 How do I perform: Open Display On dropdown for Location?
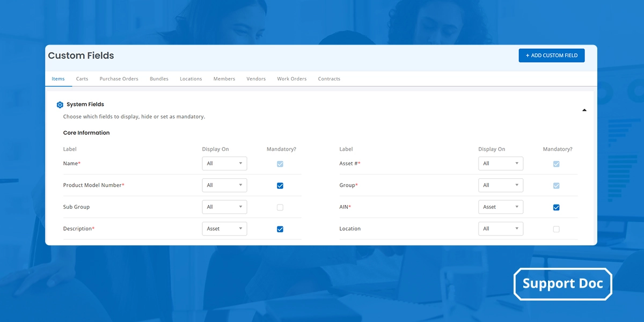click(x=500, y=229)
